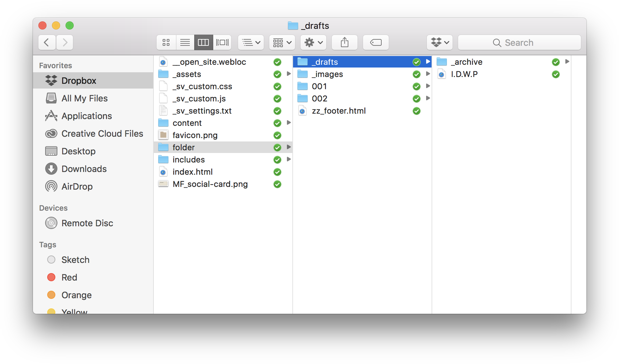Select the I.D.W.P file
Screen dimensions: 619x364
pos(502,74)
